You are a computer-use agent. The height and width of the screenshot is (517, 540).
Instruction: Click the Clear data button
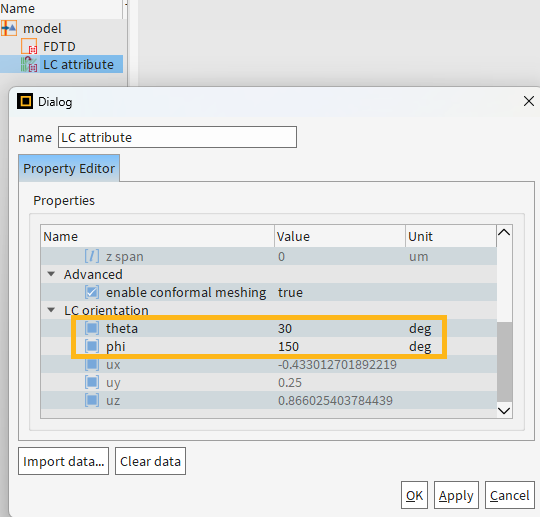[x=150, y=461]
